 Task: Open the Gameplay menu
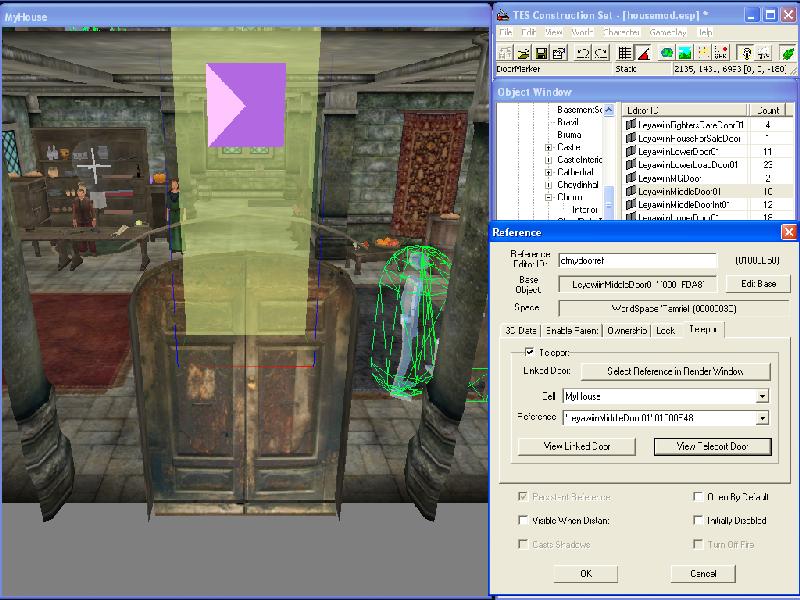668,32
